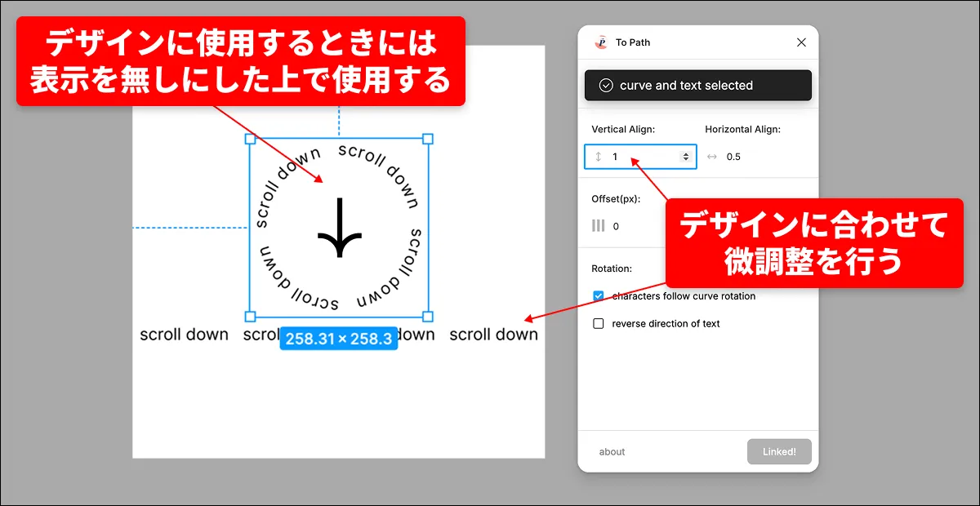
Task: Click the Vertical Align arrows icon
Action: click(x=598, y=157)
